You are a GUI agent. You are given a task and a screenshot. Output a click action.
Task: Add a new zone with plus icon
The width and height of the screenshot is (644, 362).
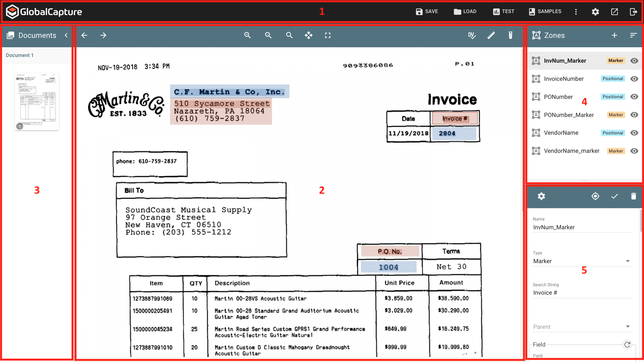click(614, 35)
